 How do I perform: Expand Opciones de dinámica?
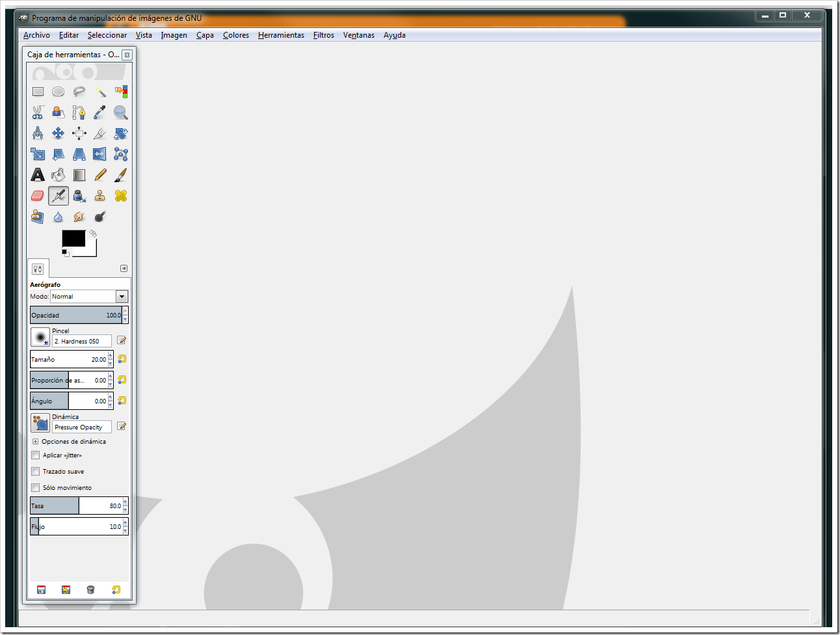[x=35, y=441]
